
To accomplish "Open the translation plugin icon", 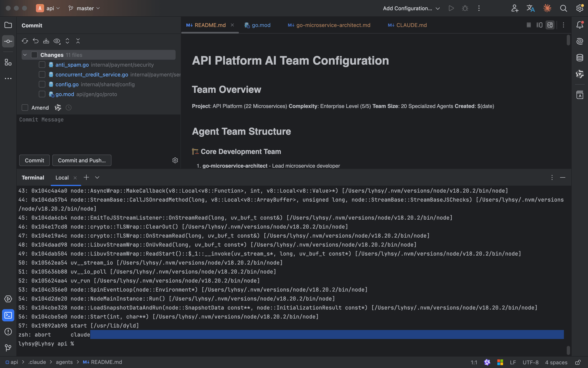I will tap(531, 8).
